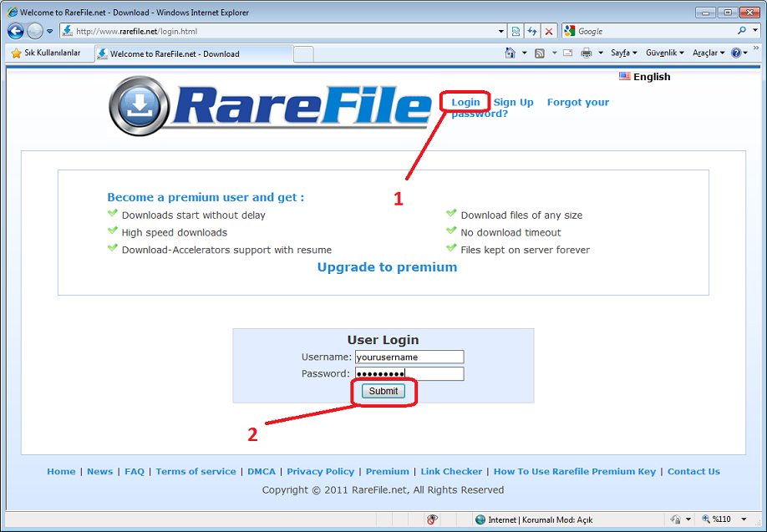Open the Güvenlik menu
Screen dimensions: 767x532
pos(665,53)
